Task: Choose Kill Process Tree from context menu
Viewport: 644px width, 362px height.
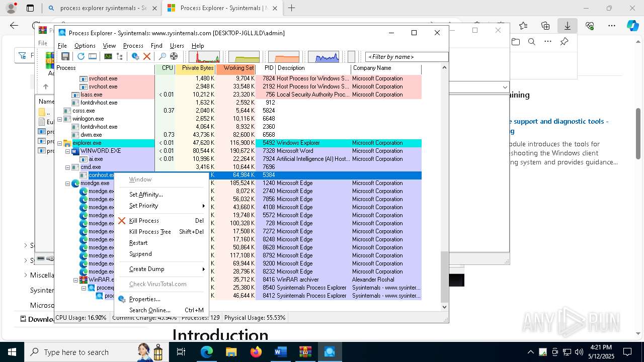Action: pos(161,232)
